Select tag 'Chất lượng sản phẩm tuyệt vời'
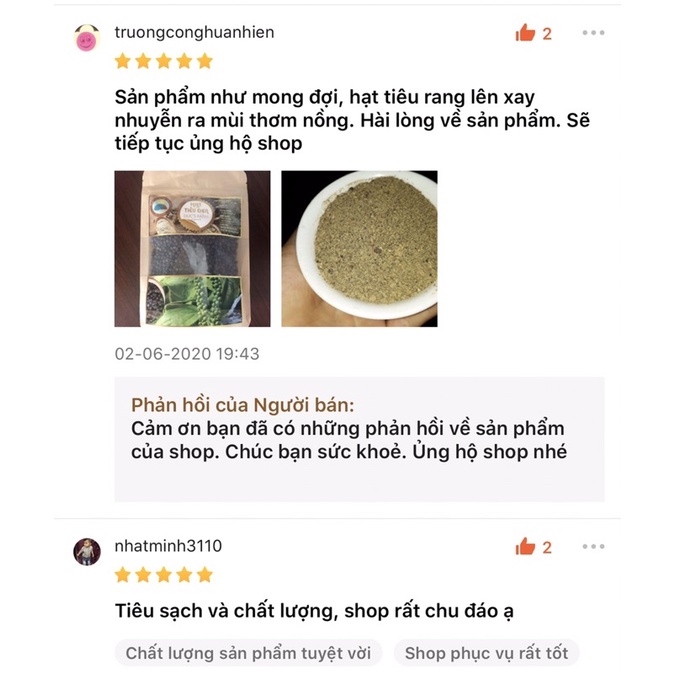 pos(248,653)
